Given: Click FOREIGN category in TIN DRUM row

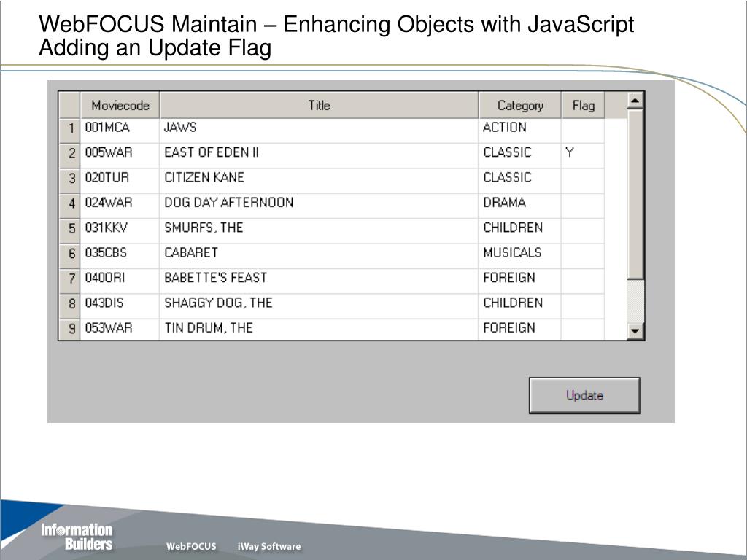Looking at the screenshot, I should pyautogui.click(x=519, y=330).
